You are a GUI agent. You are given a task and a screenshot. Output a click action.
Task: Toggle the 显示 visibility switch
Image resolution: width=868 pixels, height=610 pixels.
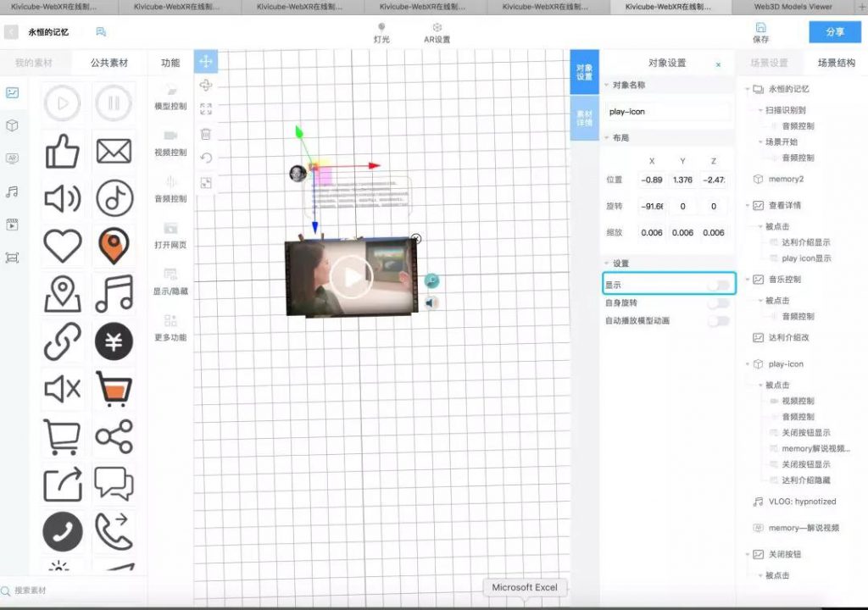point(718,285)
